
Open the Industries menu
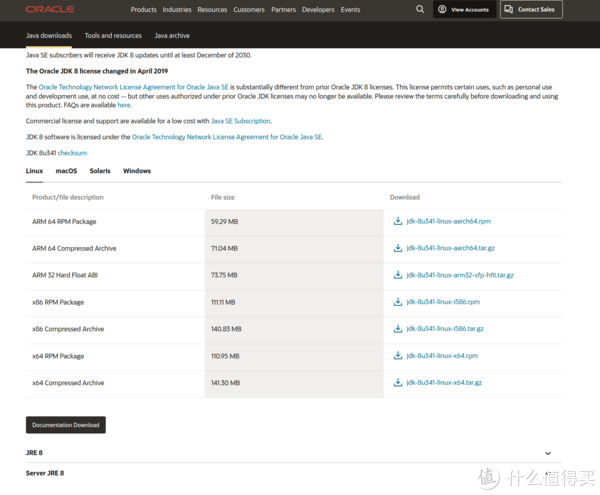[x=177, y=10]
